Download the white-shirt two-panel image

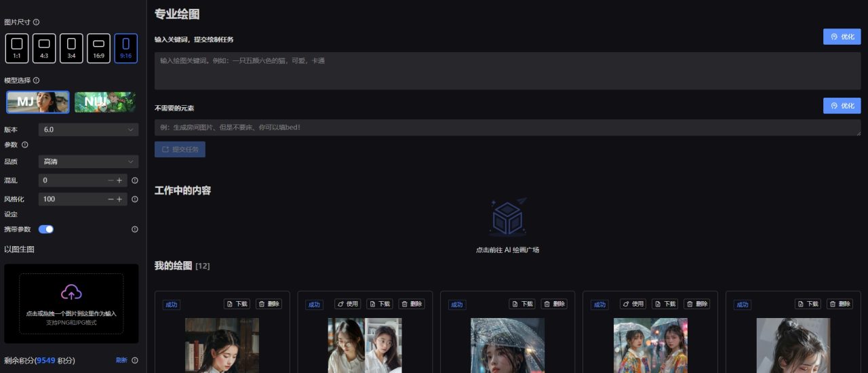point(380,304)
